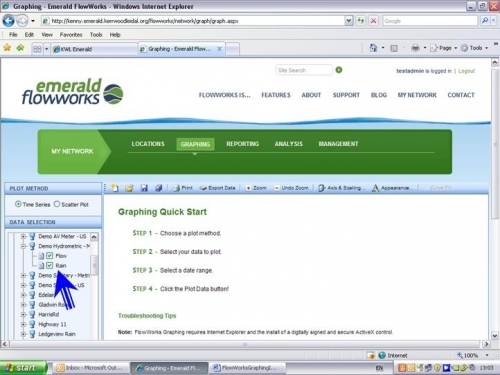500x375 pixels.
Task: Click the SUPPORT navigation link
Action: pos(346,95)
